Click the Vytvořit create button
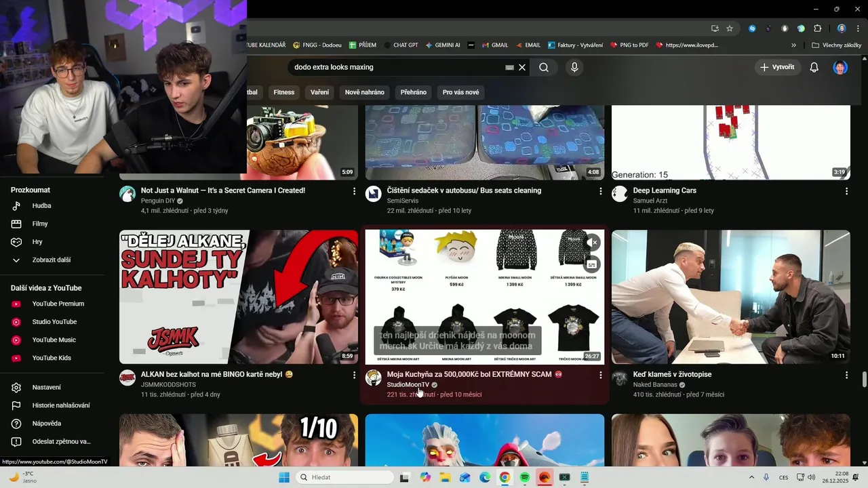 [777, 67]
